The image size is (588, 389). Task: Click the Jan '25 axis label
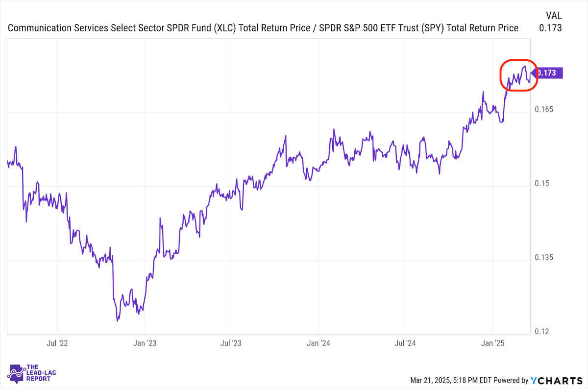click(x=492, y=343)
